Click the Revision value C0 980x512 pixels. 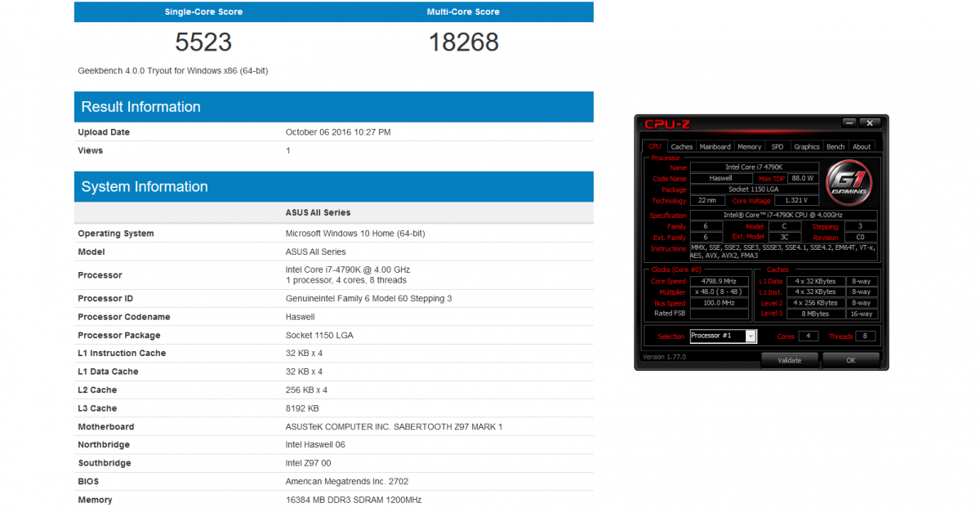point(861,237)
